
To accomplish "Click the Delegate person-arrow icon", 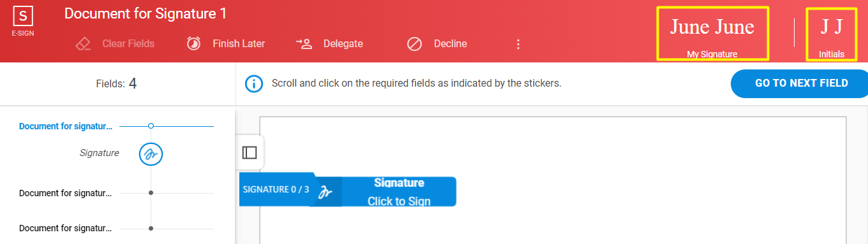I will click(304, 44).
